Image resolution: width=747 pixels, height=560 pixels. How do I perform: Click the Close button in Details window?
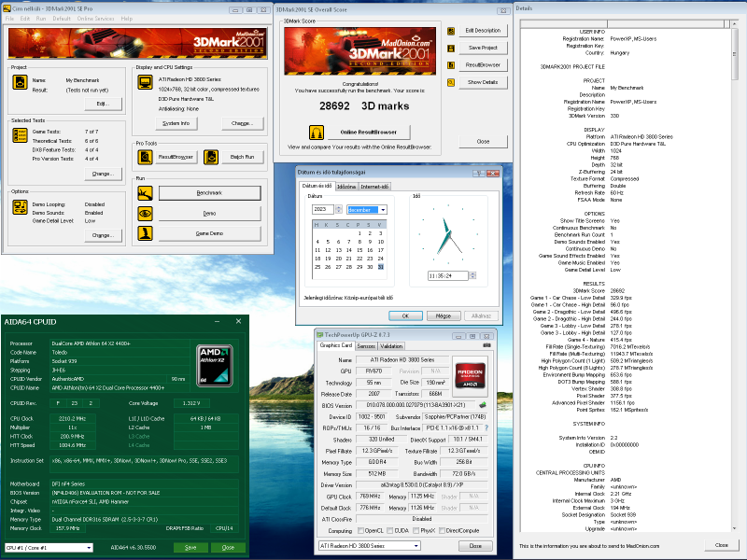point(721,545)
